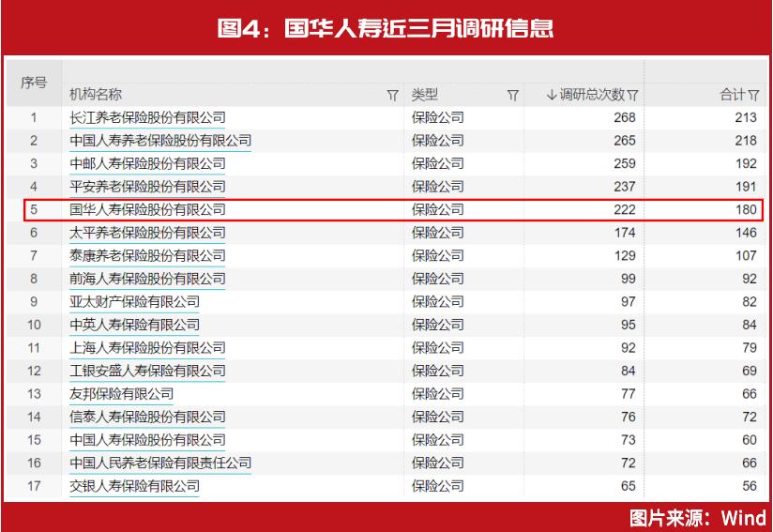The image size is (773, 532).
Task: Select the 合计 value 213
Action: (746, 117)
